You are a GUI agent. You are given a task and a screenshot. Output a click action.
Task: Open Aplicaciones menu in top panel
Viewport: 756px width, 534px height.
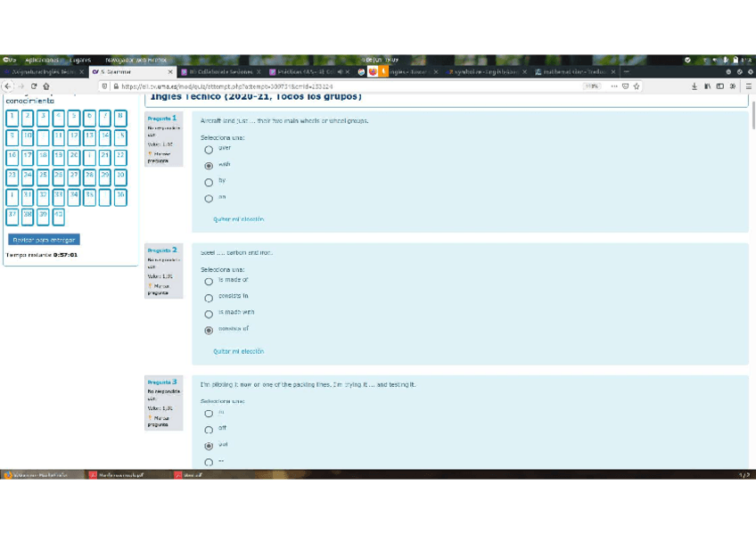[x=42, y=60]
